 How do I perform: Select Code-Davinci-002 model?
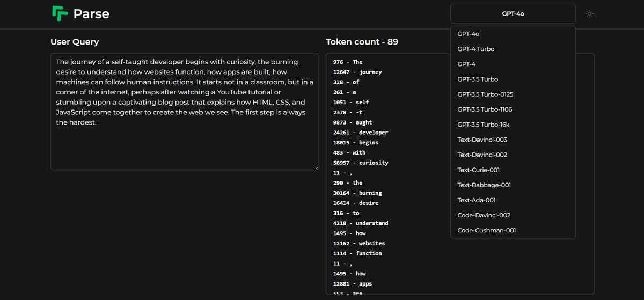pyautogui.click(x=484, y=215)
